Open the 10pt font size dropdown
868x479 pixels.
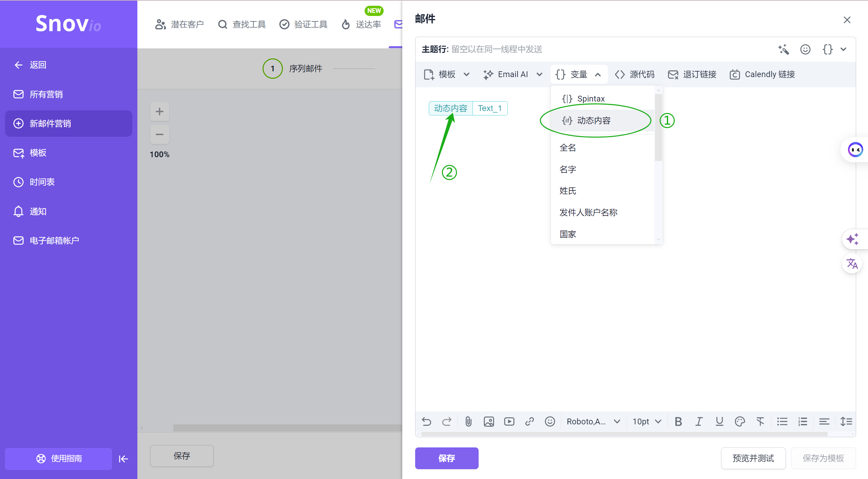[647, 421]
